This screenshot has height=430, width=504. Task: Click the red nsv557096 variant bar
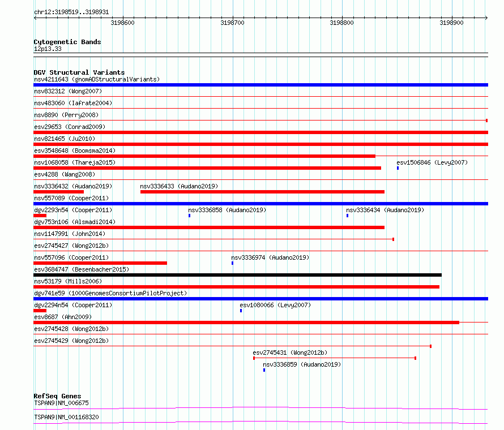(100, 263)
